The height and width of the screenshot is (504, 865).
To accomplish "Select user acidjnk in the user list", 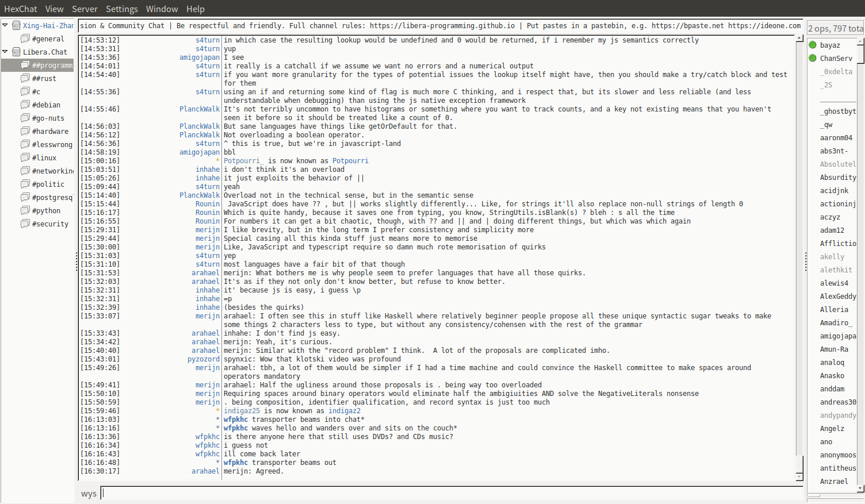I will click(834, 190).
